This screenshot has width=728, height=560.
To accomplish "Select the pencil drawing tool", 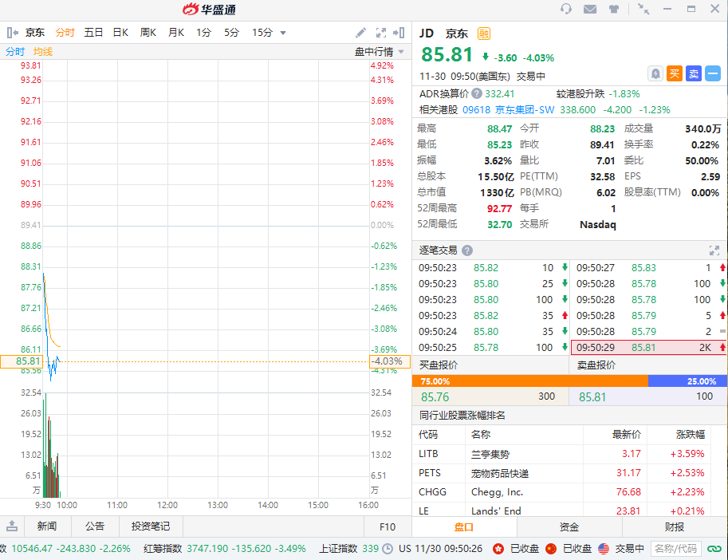I will (361, 33).
